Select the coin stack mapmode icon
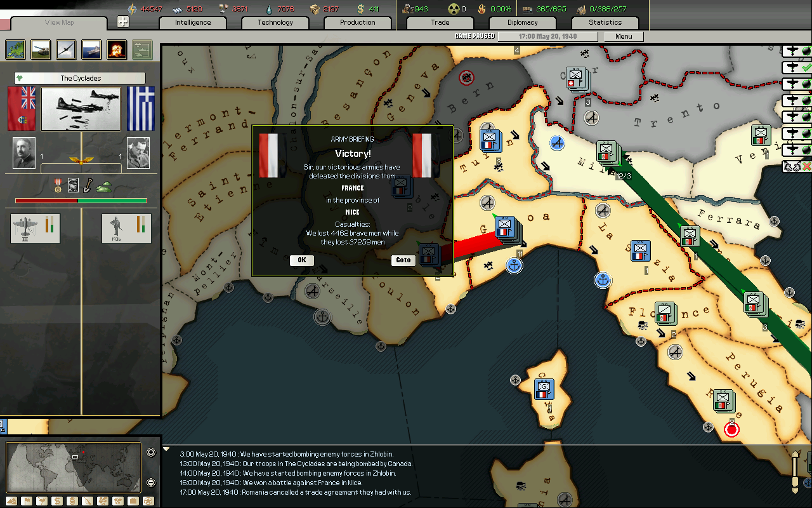Image resolution: width=812 pixels, height=508 pixels. click(x=73, y=501)
